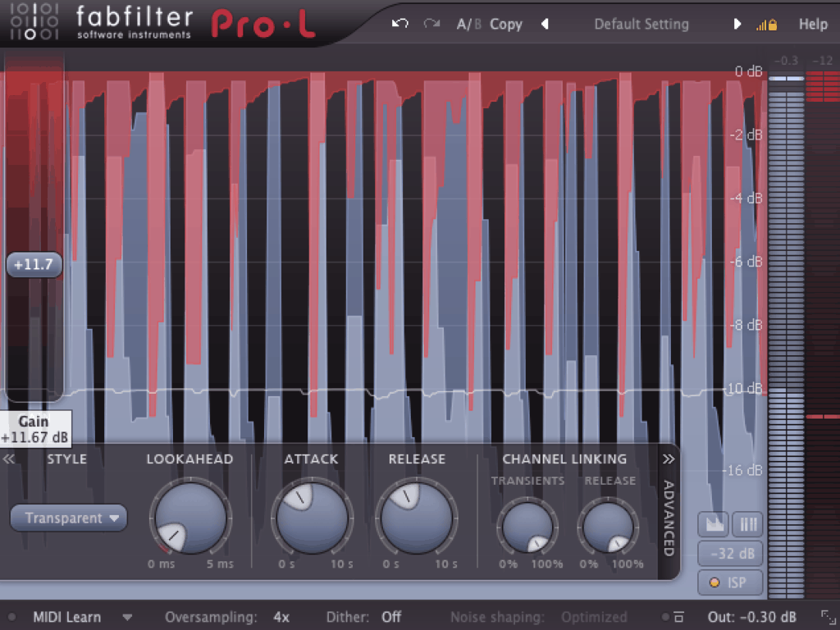Open the Default Setting preset menu
Image resolution: width=840 pixels, height=630 pixels.
tap(641, 24)
